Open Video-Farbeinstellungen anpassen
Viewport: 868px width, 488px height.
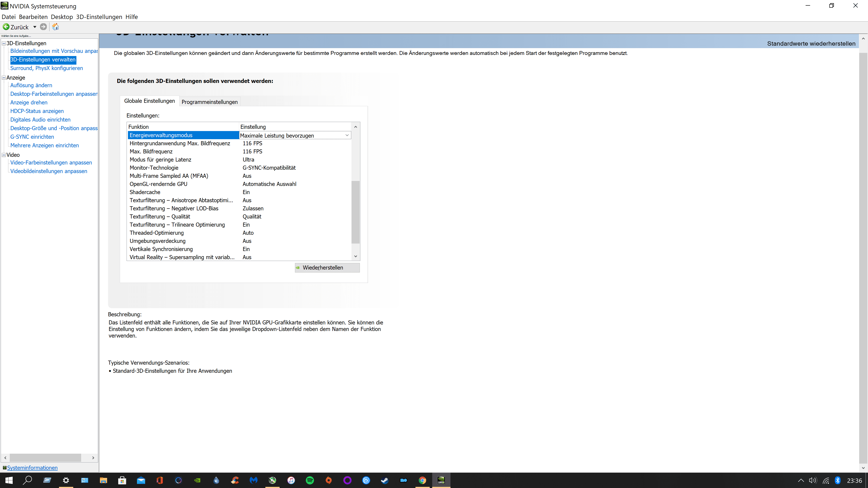point(51,163)
